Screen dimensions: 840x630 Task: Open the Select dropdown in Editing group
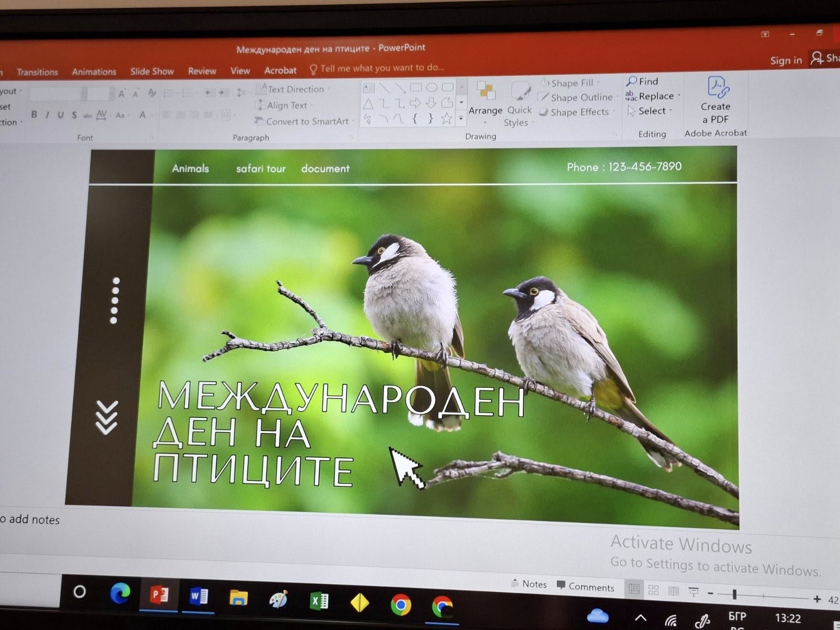pos(652,111)
